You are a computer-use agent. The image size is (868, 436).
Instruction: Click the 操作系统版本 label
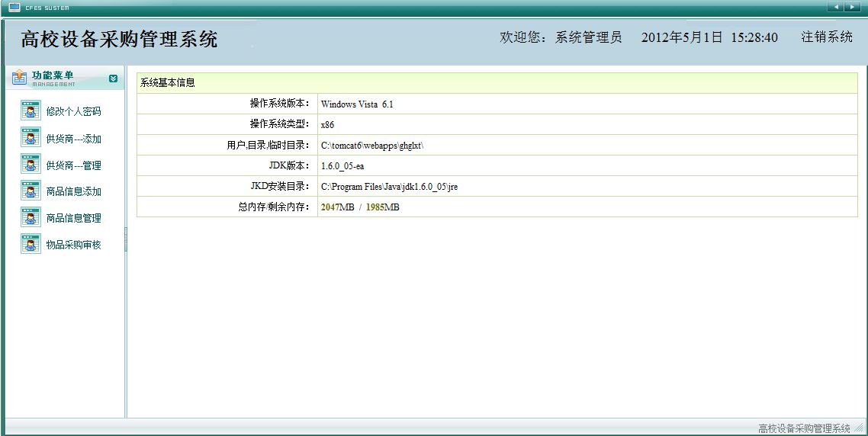pyautogui.click(x=280, y=104)
